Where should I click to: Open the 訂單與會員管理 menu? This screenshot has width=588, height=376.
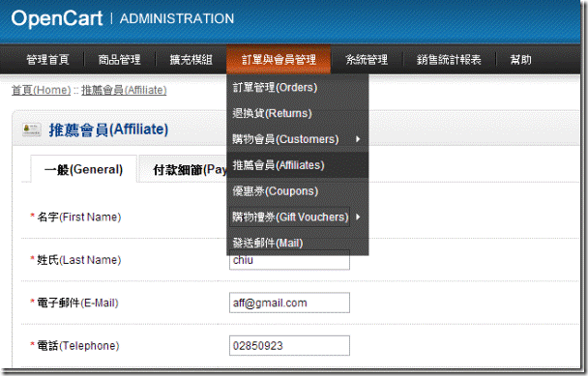point(279,59)
